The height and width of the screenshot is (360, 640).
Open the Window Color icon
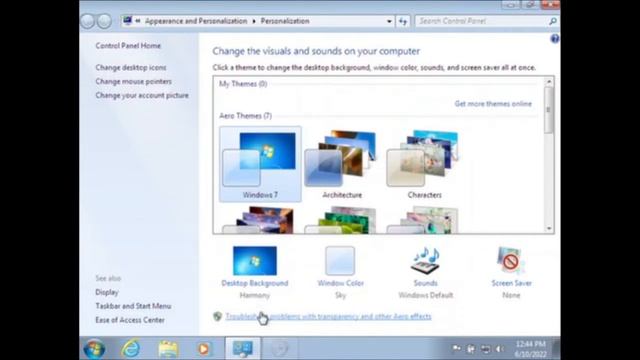(340, 261)
